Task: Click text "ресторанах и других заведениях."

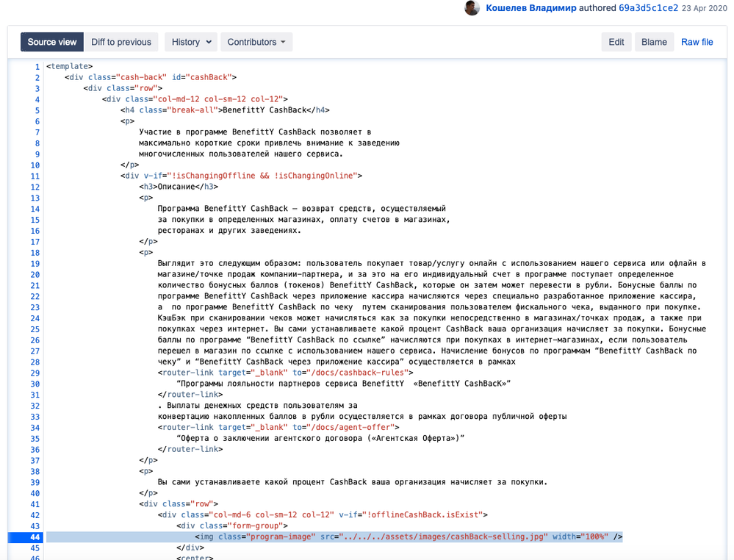Action: [x=229, y=230]
